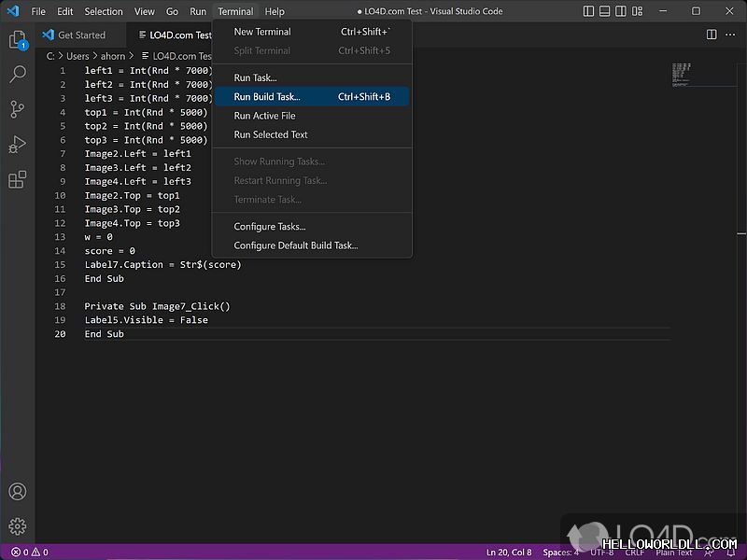Click line number 18 in gutter
Image resolution: width=747 pixels, height=560 pixels.
[x=60, y=306]
